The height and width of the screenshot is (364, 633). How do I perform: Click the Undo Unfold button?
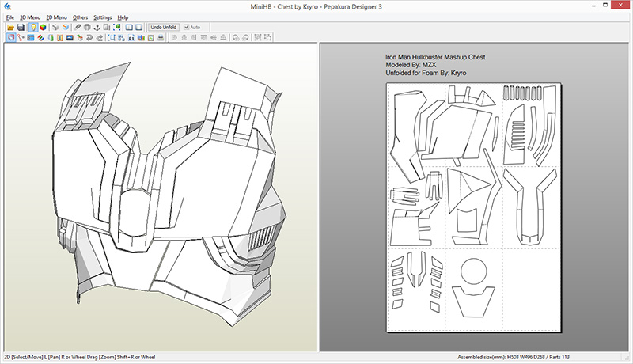[164, 28]
